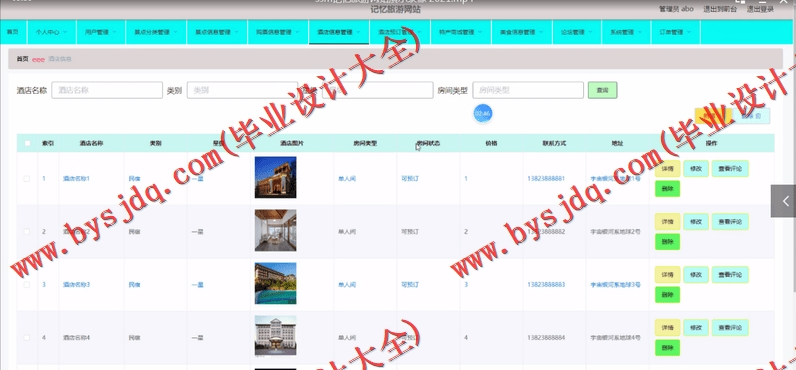Screen dimensions: 796x370
Task: Click the 可预订 status in row 酒店名称1
Action: pos(410,179)
